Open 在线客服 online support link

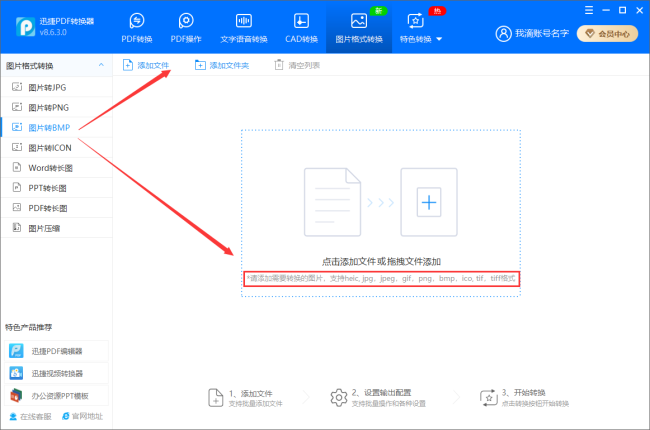(x=30, y=416)
